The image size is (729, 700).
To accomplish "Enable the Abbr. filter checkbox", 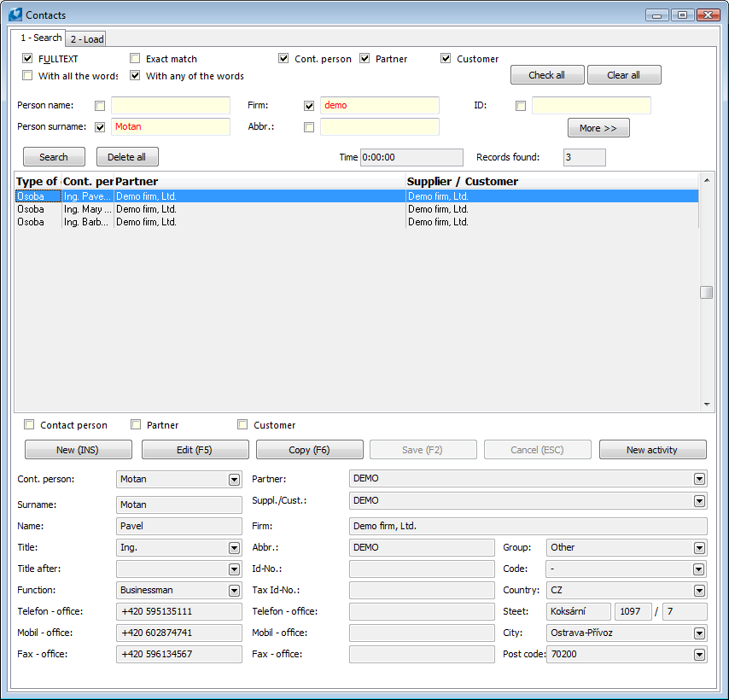I will [309, 127].
